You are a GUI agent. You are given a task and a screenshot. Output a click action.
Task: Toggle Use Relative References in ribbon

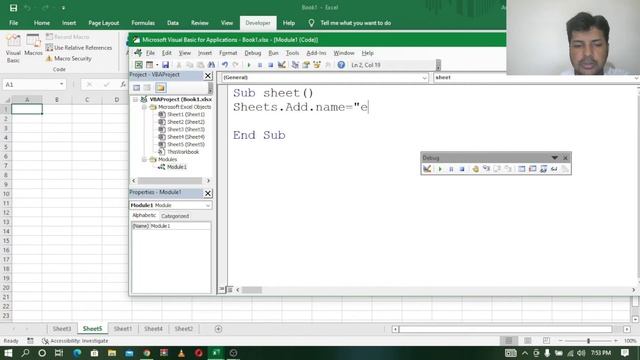79,48
